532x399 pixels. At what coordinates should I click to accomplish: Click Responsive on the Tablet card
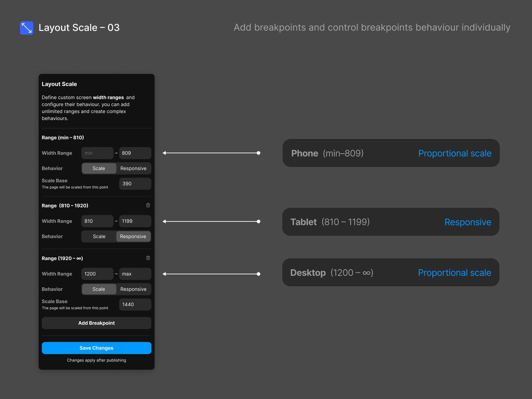point(468,222)
